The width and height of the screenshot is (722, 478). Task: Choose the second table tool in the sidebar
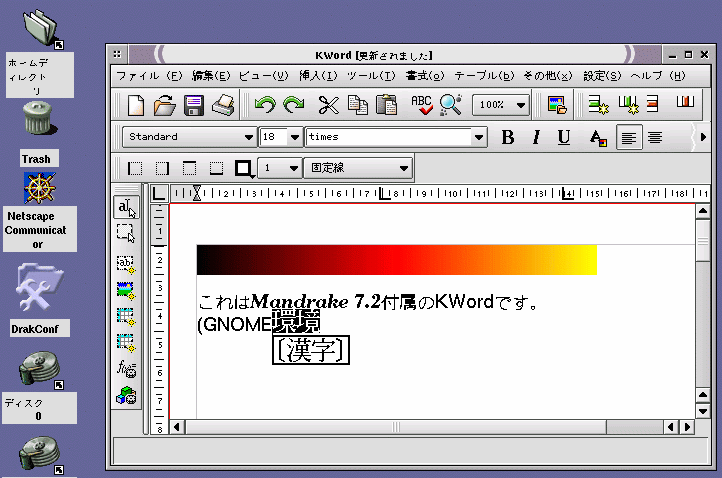125,343
